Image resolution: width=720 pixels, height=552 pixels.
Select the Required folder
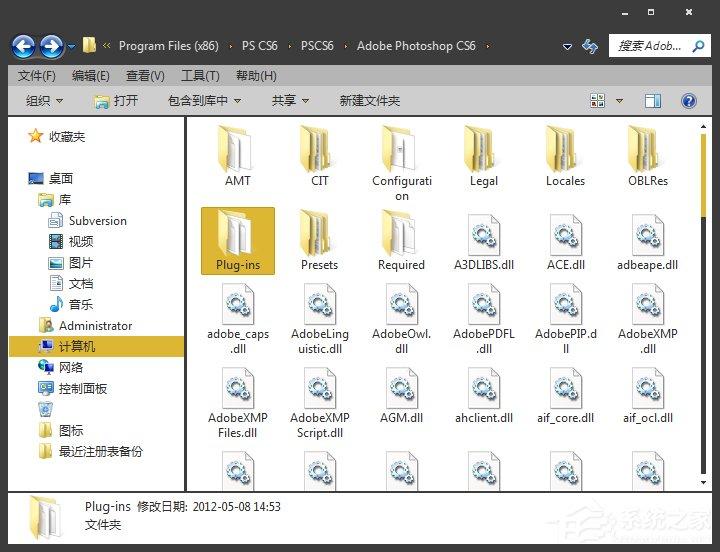click(401, 240)
